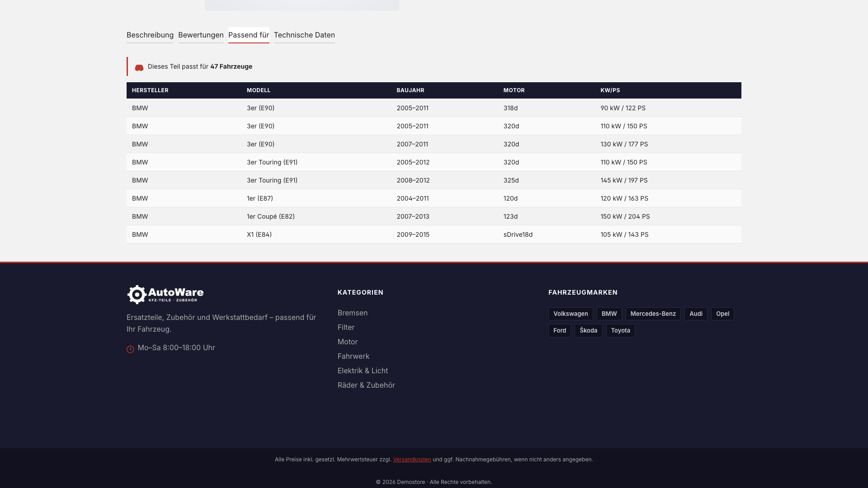Open the Fahrwerk category link
The image size is (868, 488).
click(354, 356)
